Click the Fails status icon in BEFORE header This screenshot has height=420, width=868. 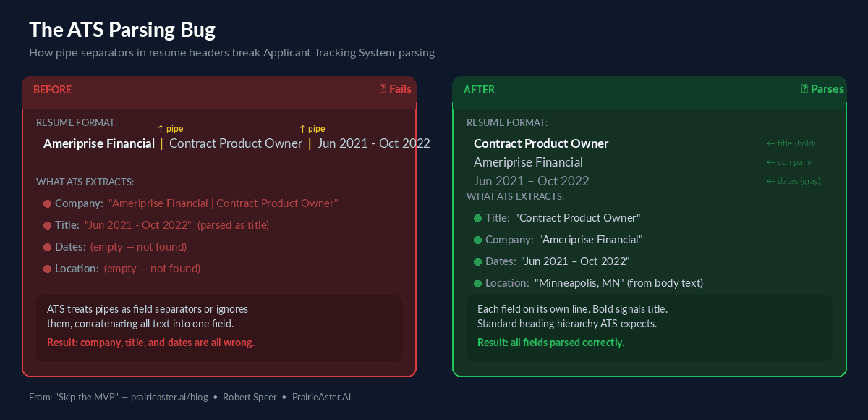383,89
